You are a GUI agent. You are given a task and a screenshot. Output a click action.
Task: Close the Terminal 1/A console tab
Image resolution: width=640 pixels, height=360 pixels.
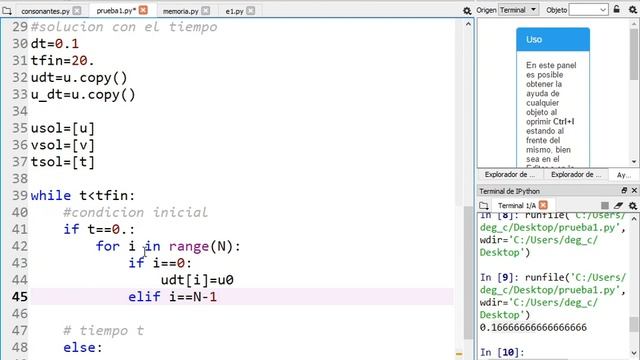[543, 205]
